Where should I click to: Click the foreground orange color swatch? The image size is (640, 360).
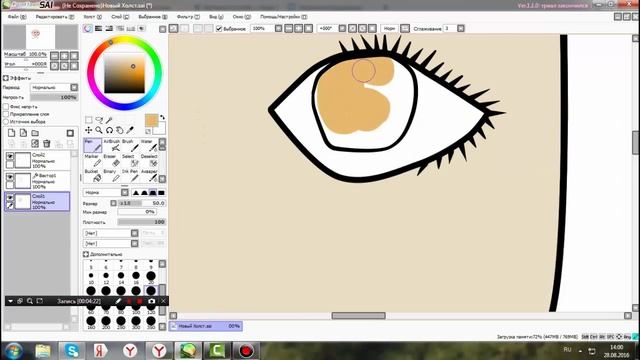(x=151, y=120)
